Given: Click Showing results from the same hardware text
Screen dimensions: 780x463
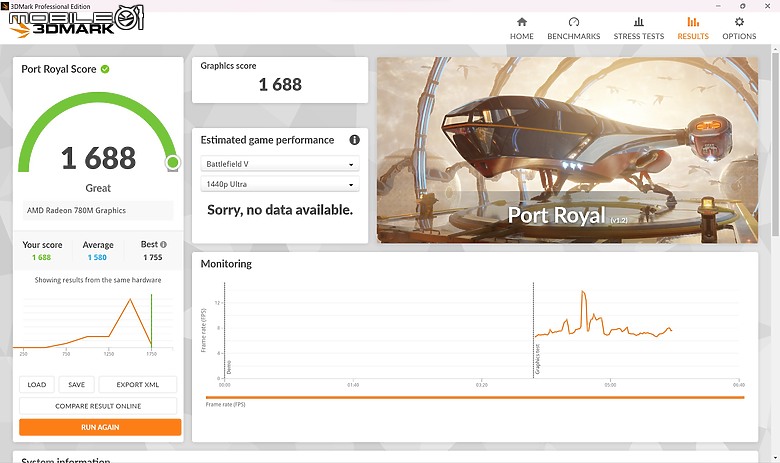Looking at the screenshot, I should tap(98, 280).
